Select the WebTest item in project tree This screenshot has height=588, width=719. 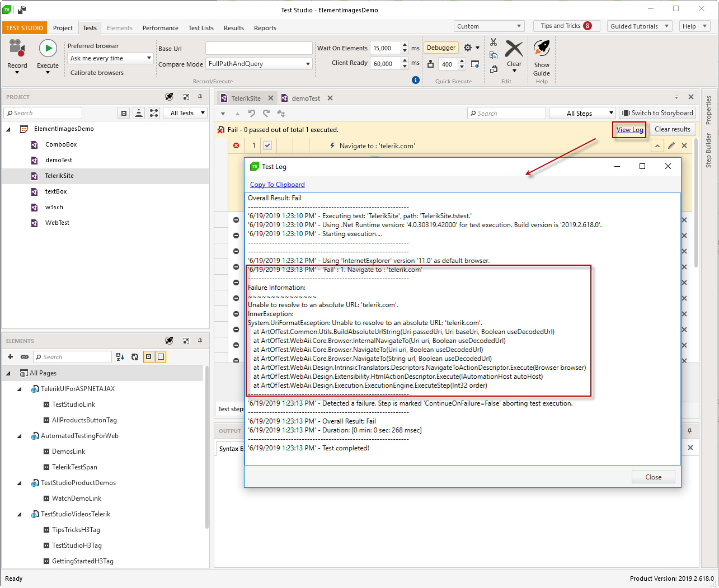click(x=57, y=223)
